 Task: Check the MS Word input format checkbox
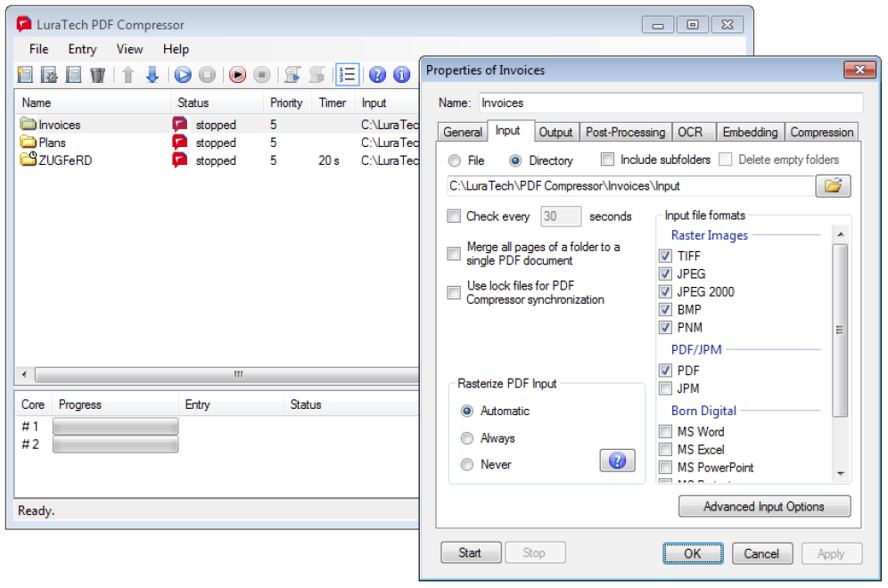[665, 432]
